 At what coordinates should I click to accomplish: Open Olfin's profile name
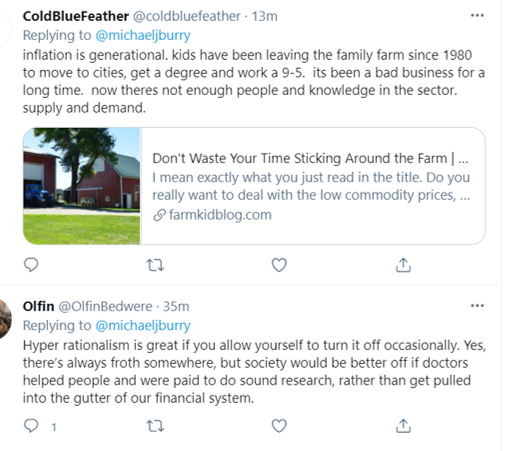coord(38,306)
